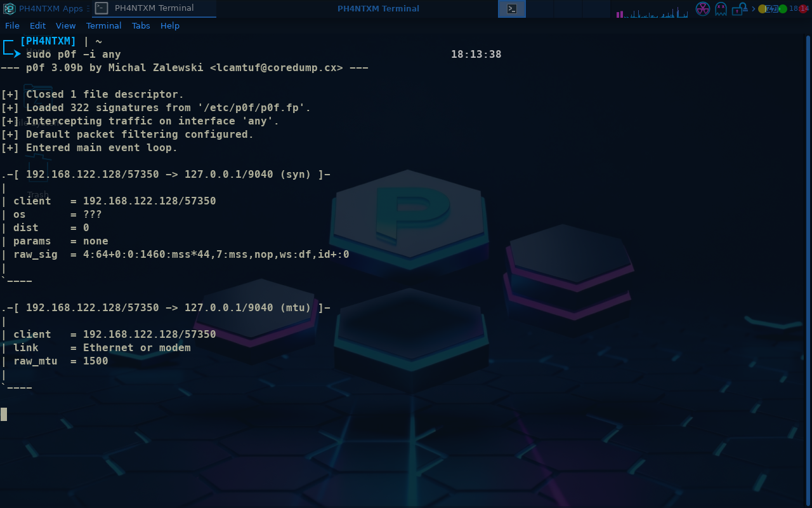The image size is (812, 508).
Task: Click the PH4NTXM Terminal taskbar button
Action: 154,9
